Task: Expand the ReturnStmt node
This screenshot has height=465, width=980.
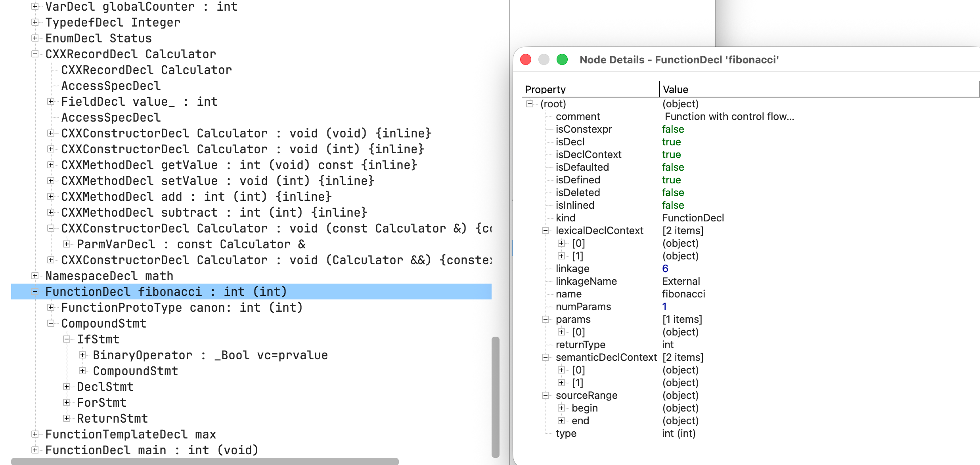Action: (x=66, y=418)
